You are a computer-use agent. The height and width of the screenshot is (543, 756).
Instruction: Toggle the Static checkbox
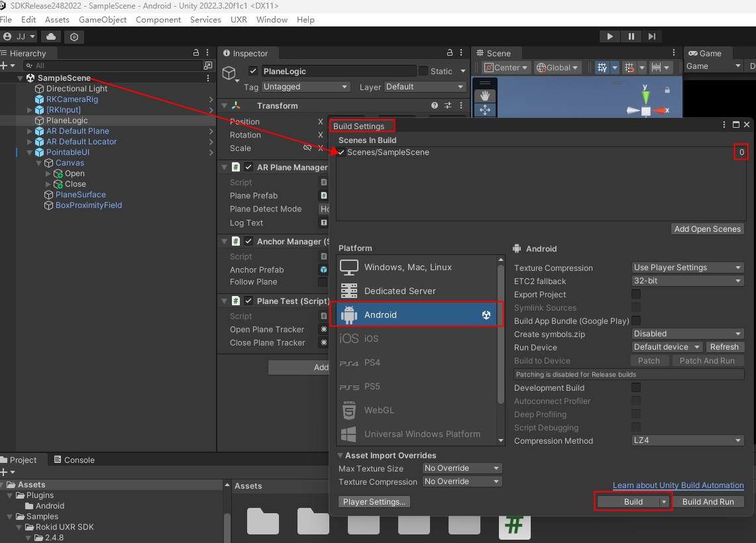point(423,72)
